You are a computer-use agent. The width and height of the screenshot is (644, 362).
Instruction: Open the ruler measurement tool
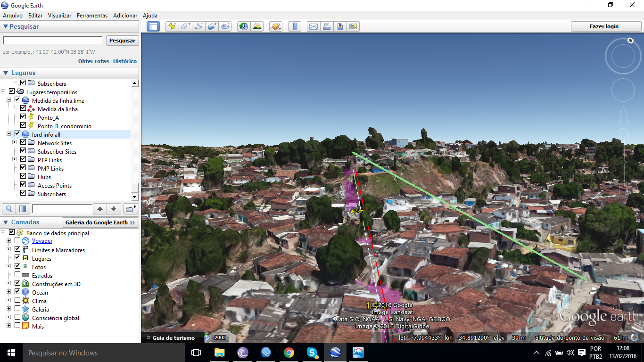(295, 26)
